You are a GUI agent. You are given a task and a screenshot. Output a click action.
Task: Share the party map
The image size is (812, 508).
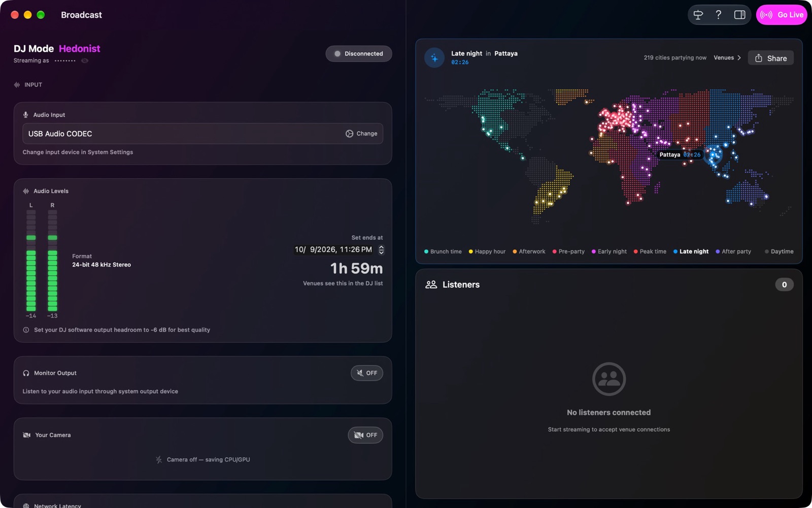point(770,58)
